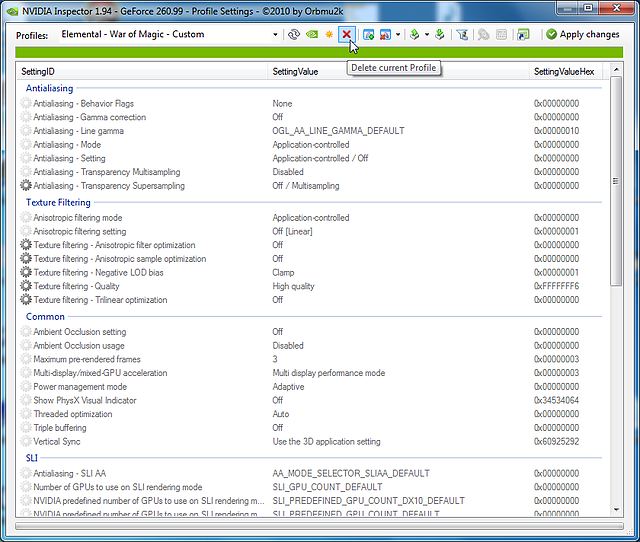
Task: Click gear icon beside Anisotropic filter optimization
Action: tap(26, 245)
